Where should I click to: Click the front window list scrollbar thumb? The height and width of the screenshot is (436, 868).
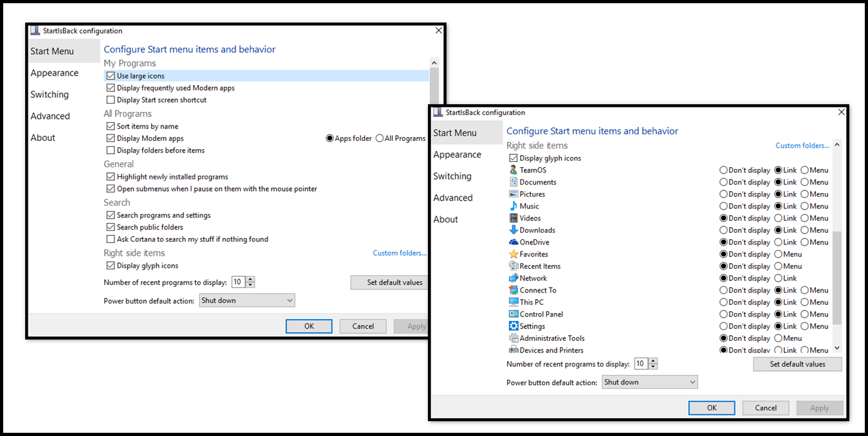837,278
